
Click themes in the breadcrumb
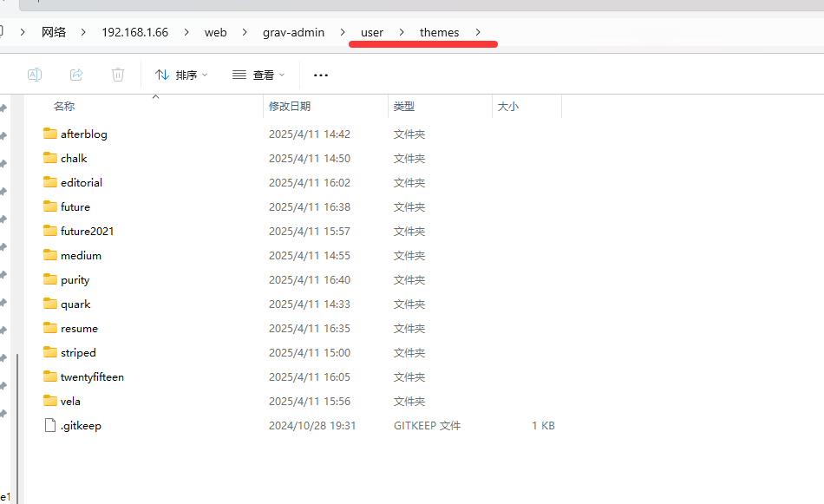click(x=440, y=32)
